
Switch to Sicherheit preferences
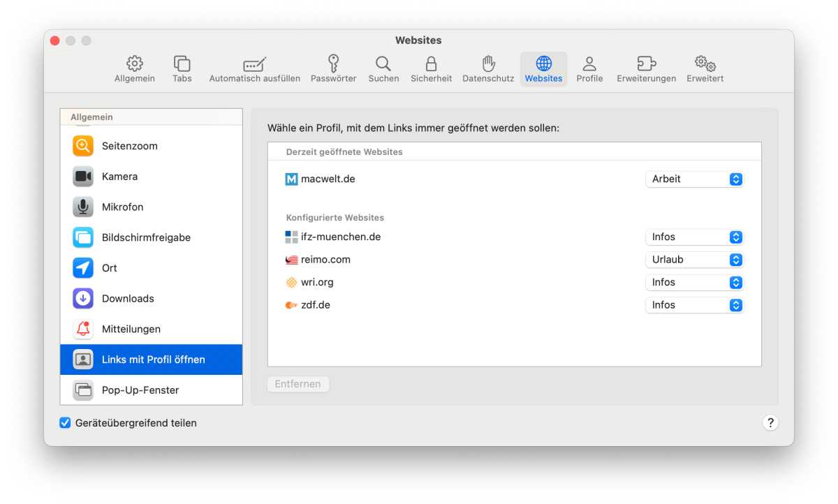432,69
